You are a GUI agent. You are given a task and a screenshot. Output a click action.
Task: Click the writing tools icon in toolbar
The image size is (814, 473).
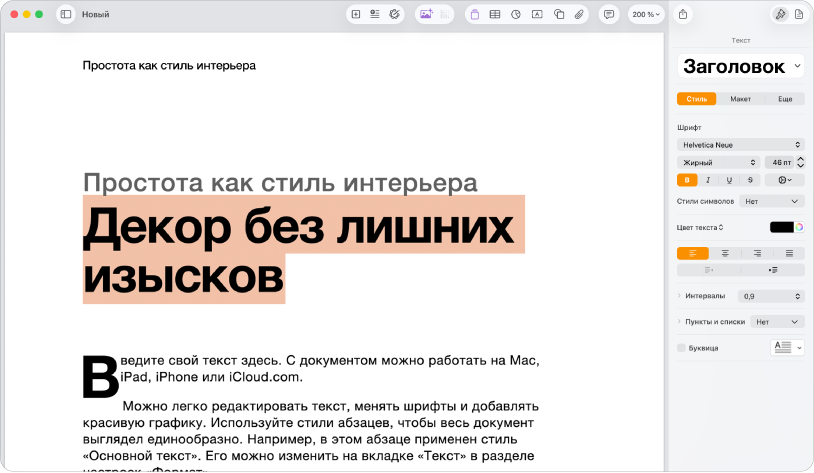coord(395,15)
